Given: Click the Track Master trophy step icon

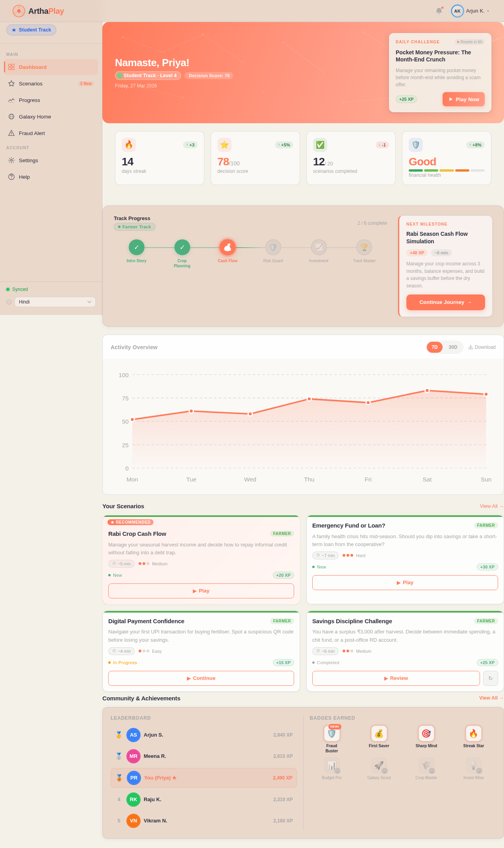Looking at the screenshot, I should pos(364,247).
